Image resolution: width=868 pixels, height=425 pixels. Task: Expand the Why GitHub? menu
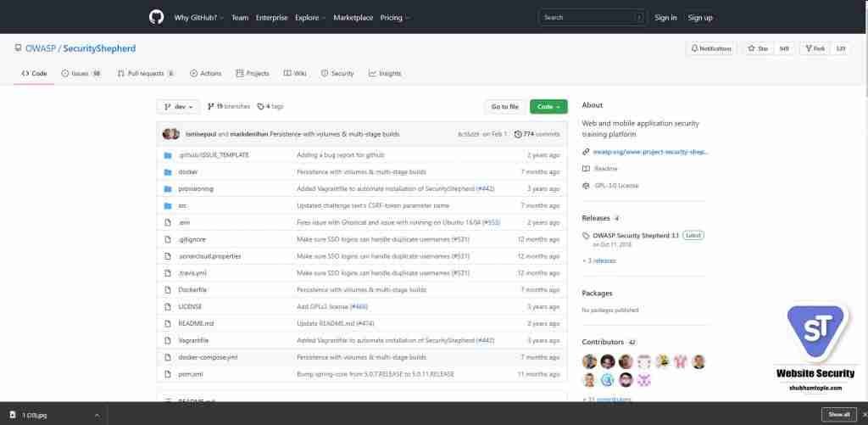[199, 17]
